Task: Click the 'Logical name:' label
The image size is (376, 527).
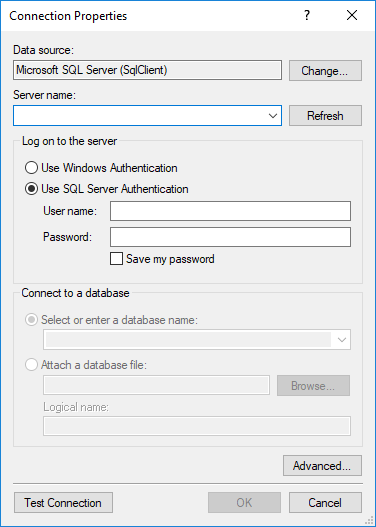Action: click(76, 407)
